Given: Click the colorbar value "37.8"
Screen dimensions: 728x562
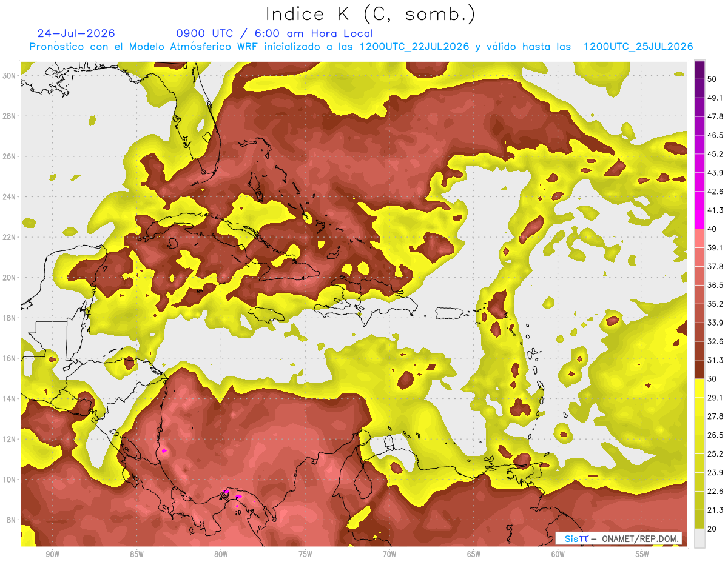Looking at the screenshot, I should click(x=715, y=266).
